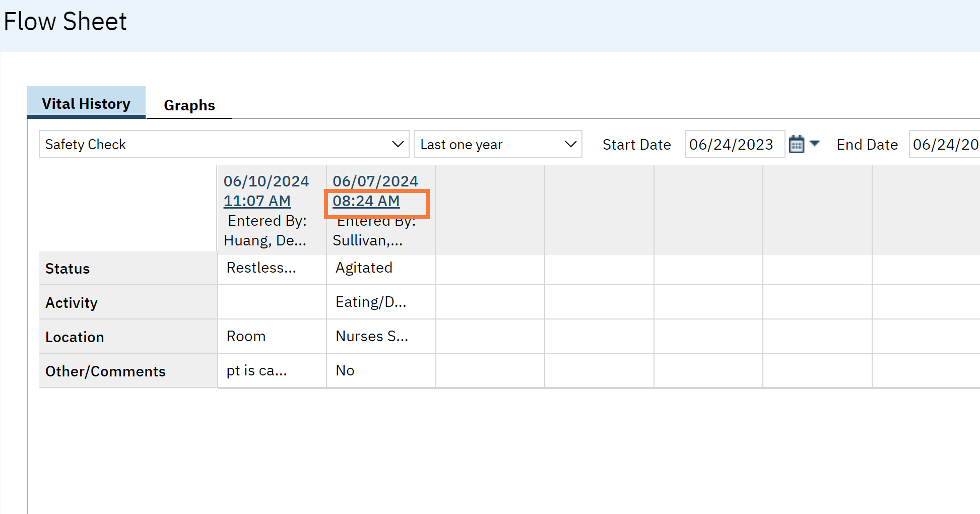This screenshot has width=980, height=514.
Task: Open the 11:07 AM entry link
Action: (257, 201)
